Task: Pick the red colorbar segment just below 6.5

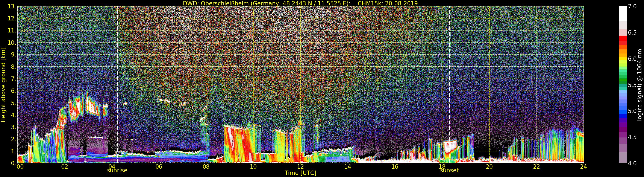Action: [x=623, y=39]
